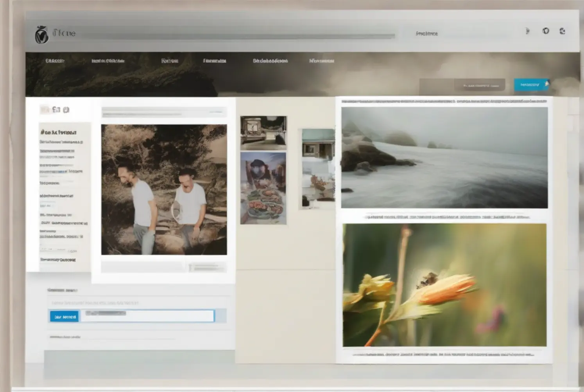Click the middle small icon atop left sidebar
584x392 pixels.
[x=56, y=110]
